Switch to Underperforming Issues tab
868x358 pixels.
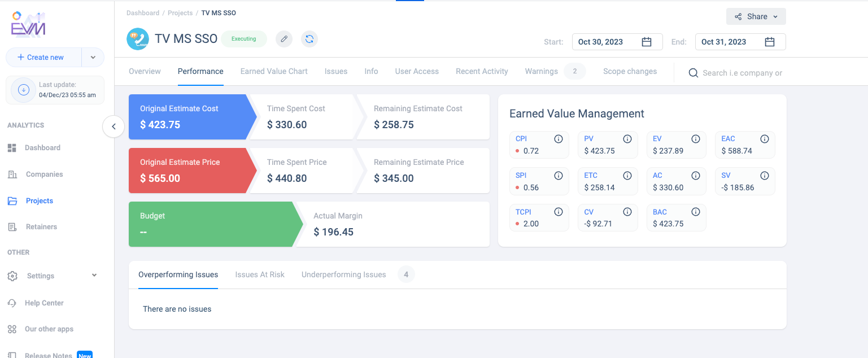pos(343,274)
